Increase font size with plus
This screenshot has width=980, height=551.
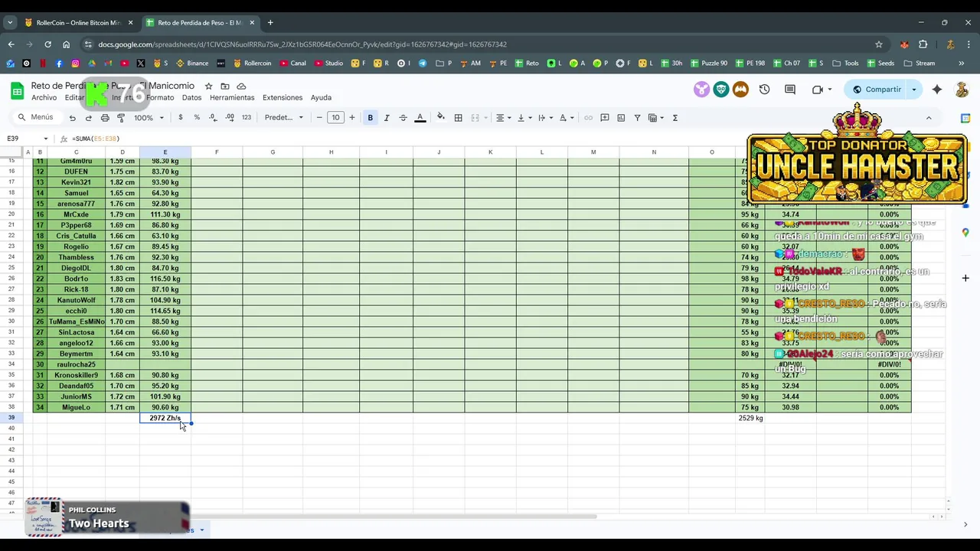(x=352, y=118)
